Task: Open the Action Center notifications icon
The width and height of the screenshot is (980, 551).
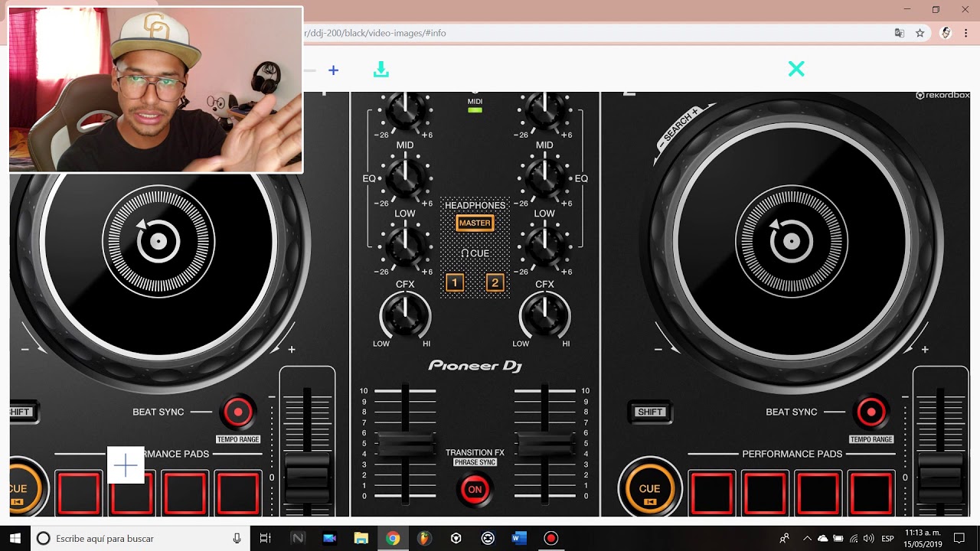Action: (x=959, y=538)
